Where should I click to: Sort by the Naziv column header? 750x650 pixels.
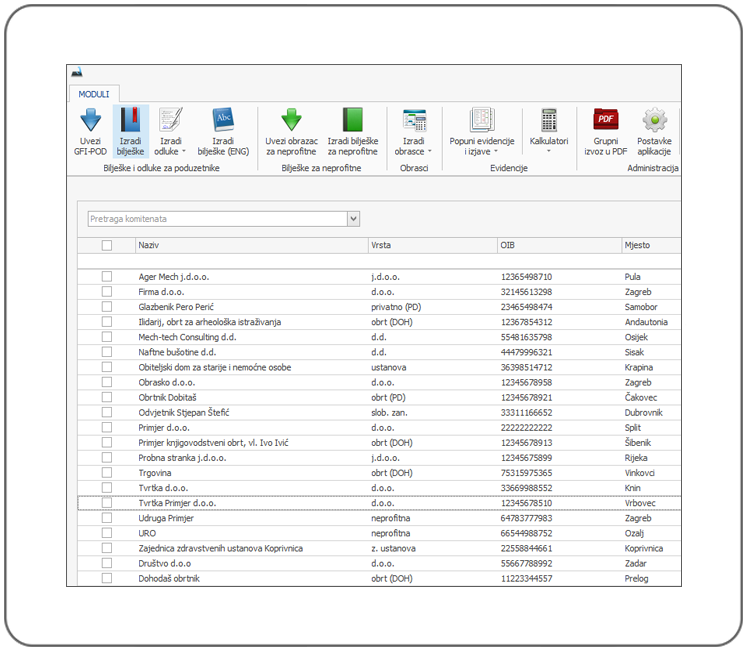click(250, 245)
